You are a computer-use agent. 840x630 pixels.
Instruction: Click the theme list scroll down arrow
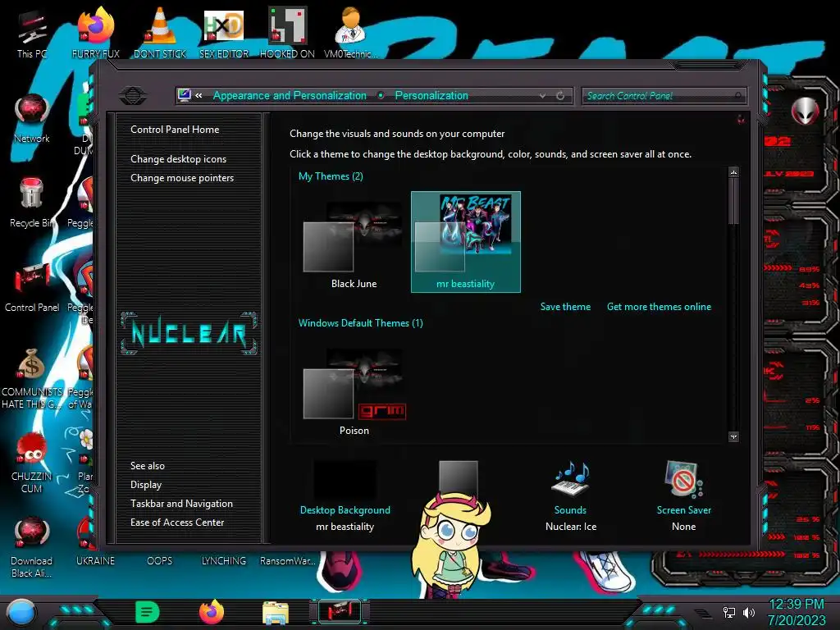pyautogui.click(x=733, y=436)
